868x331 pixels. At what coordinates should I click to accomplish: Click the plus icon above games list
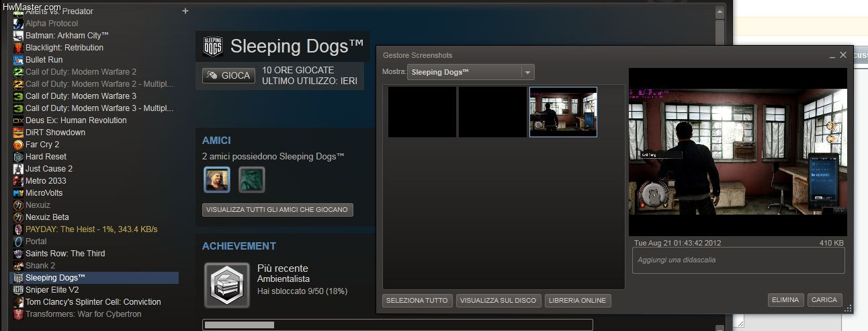click(185, 11)
